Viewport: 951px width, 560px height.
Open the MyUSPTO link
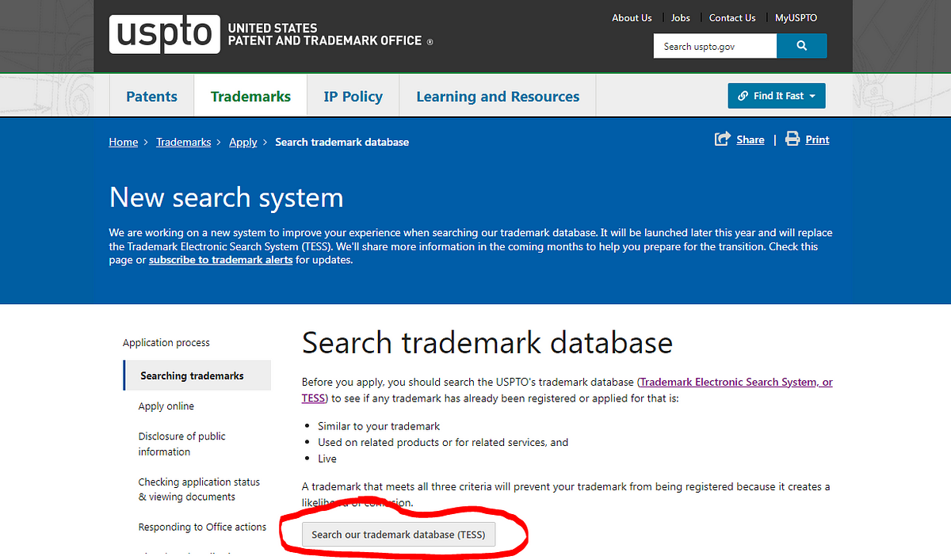click(x=796, y=17)
